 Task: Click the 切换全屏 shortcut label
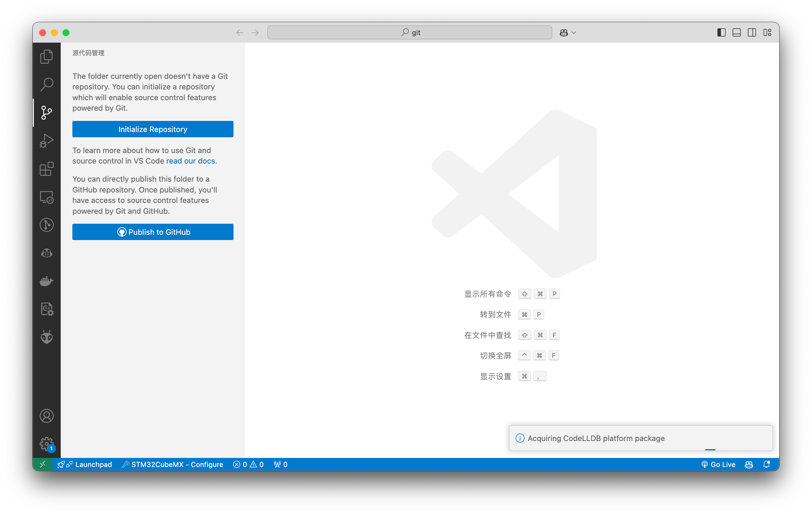pyautogui.click(x=495, y=356)
